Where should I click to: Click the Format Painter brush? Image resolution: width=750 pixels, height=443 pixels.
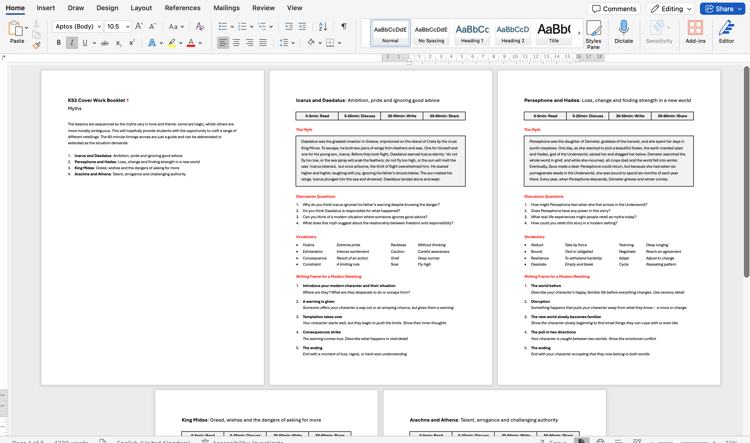click(x=37, y=44)
